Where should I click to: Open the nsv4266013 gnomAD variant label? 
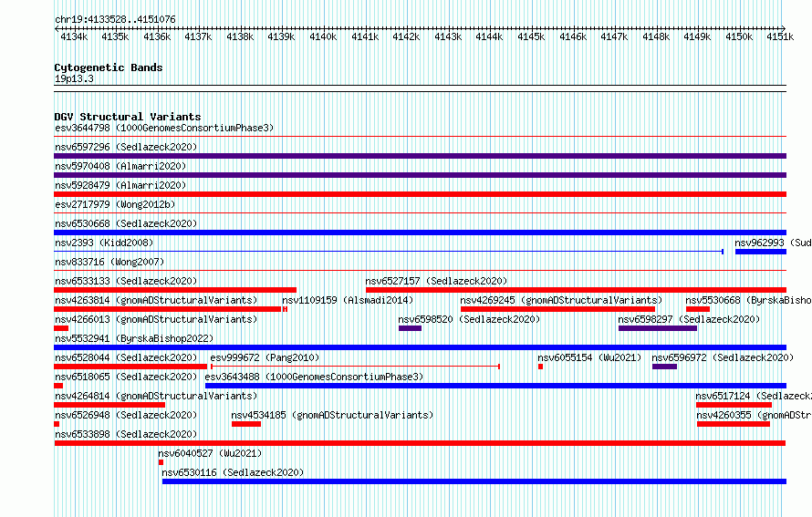click(156, 319)
